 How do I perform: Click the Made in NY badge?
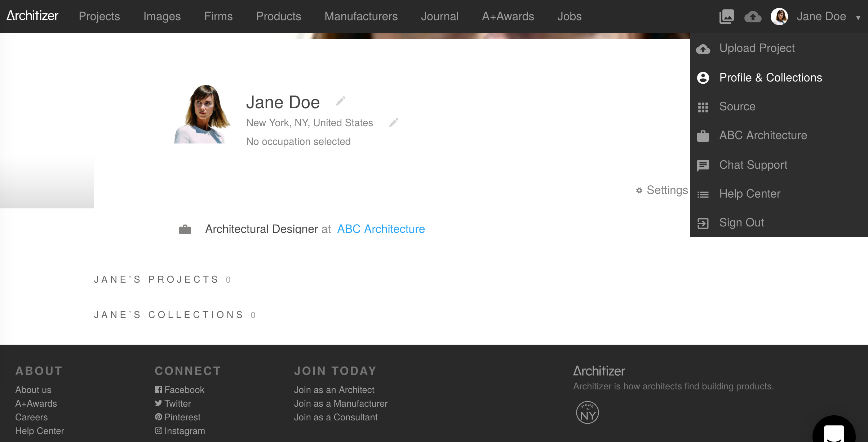[587, 412]
